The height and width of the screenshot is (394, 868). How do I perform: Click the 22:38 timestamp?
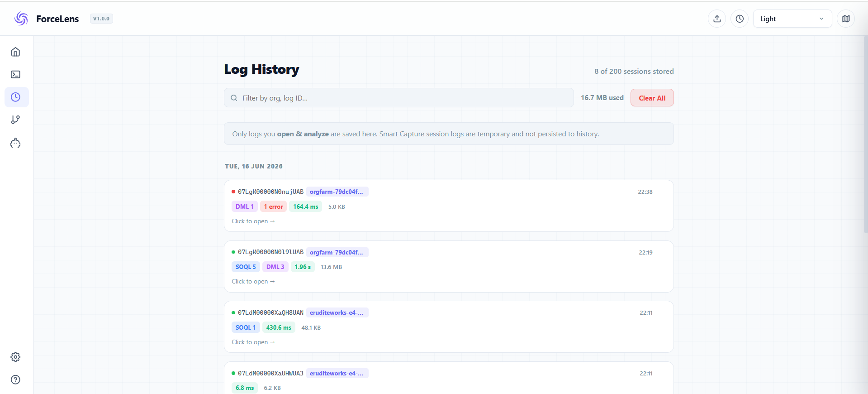[645, 192]
